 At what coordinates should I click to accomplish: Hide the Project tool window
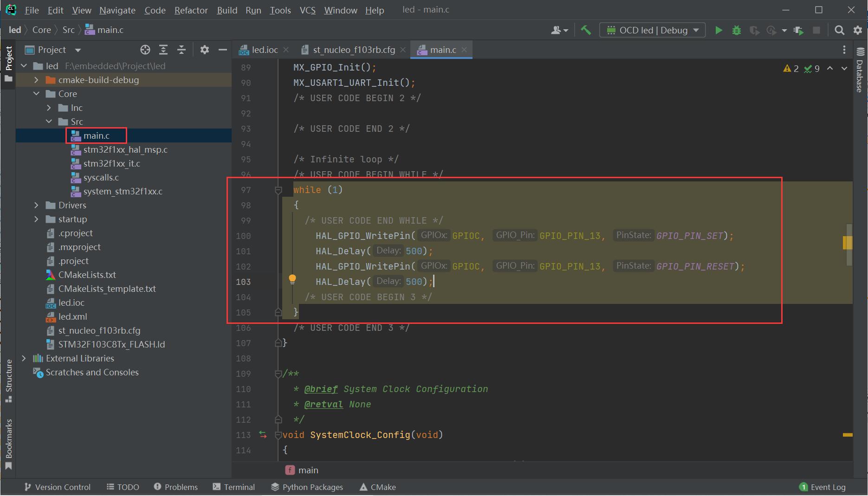pos(223,50)
